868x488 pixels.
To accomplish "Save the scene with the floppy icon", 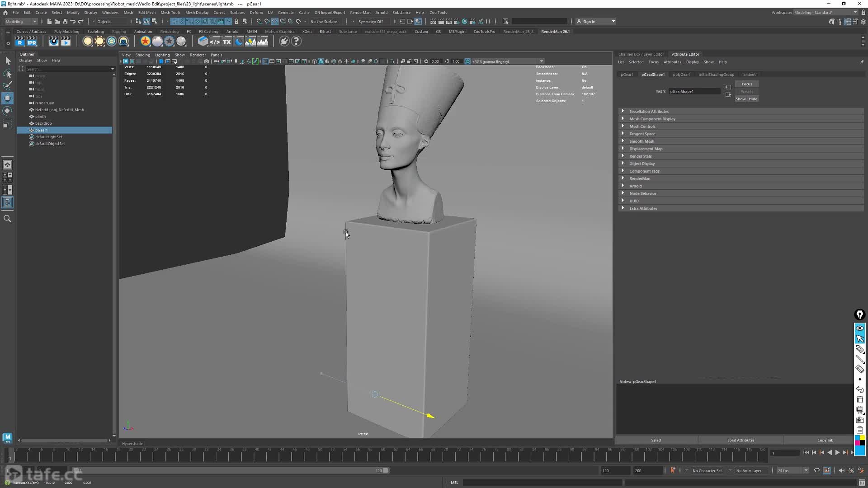I will pyautogui.click(x=65, y=22).
